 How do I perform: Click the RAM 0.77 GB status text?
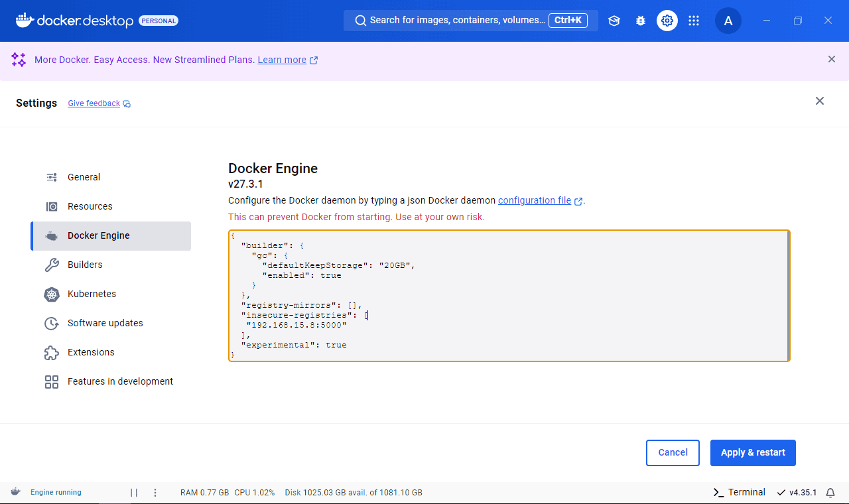point(204,493)
